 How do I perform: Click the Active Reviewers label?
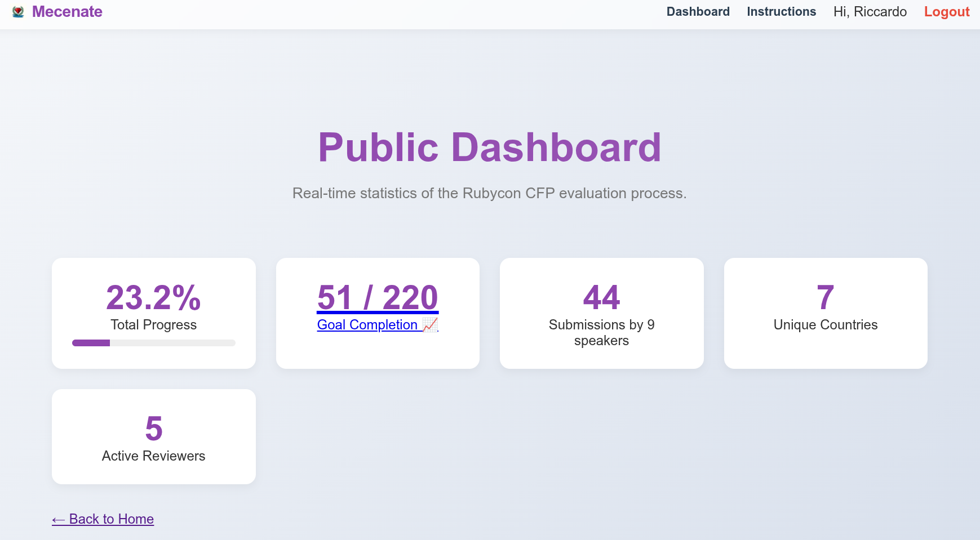click(153, 456)
